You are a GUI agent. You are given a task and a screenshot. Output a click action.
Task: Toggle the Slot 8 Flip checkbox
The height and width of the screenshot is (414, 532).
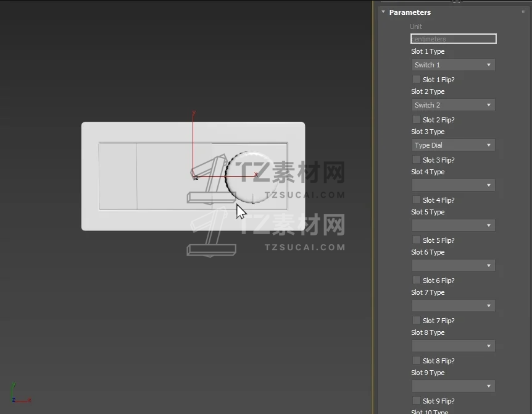417,361
